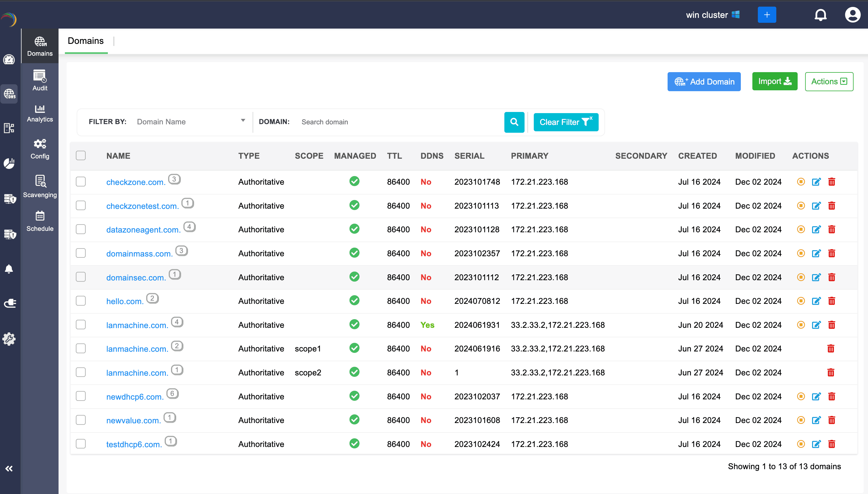868x494 pixels.
Task: Click orange circle icon for newvalue.com.
Action: click(801, 420)
